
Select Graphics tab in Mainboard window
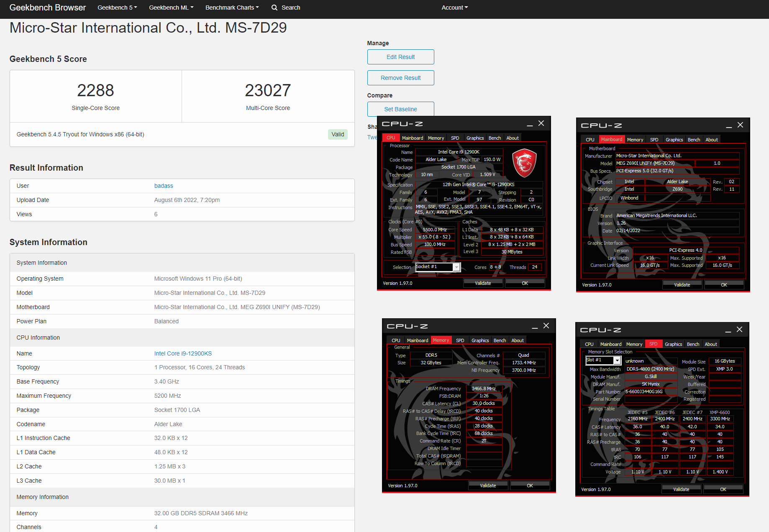(x=674, y=140)
